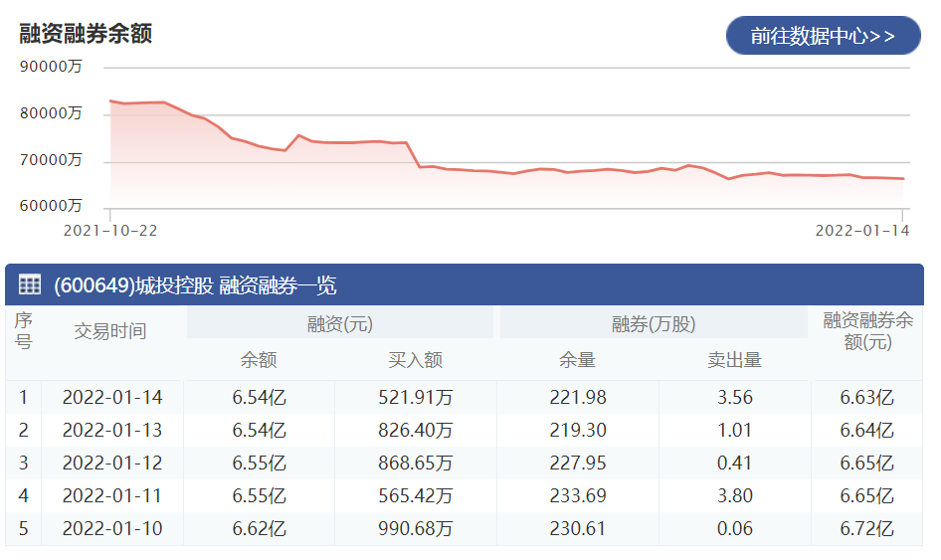Screen dimensions: 941x560
Task: Select the 2022-01-14 date cell
Action: [112, 397]
